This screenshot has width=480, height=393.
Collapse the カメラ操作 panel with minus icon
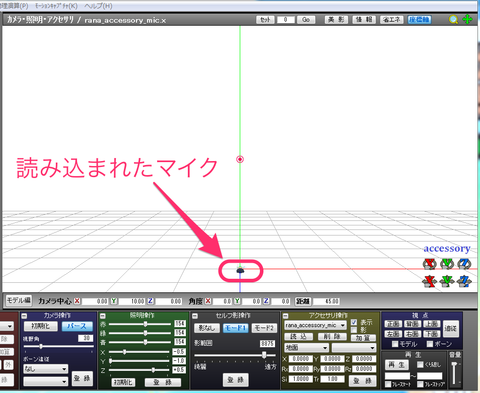tap(24, 316)
